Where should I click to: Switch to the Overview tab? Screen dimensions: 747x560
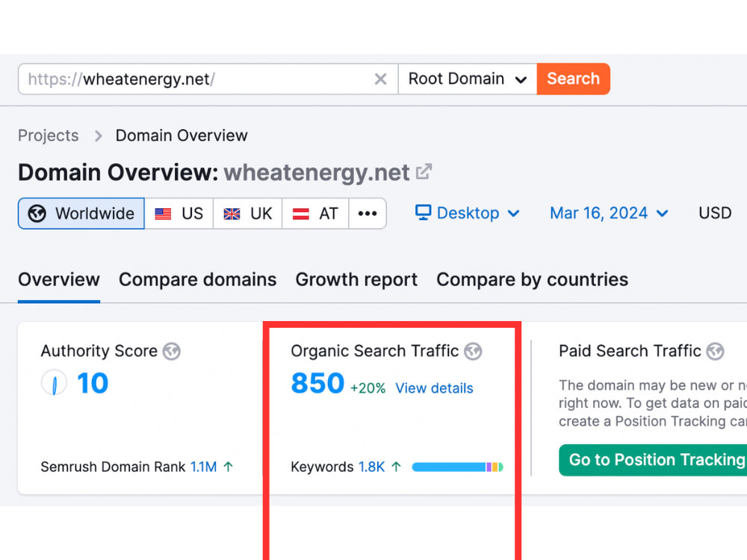pyautogui.click(x=59, y=279)
